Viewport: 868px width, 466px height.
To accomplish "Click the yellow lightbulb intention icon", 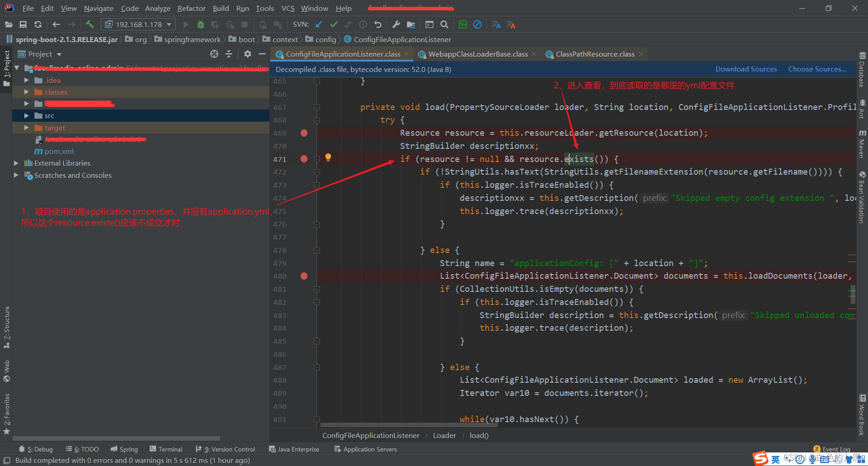I will click(x=328, y=157).
